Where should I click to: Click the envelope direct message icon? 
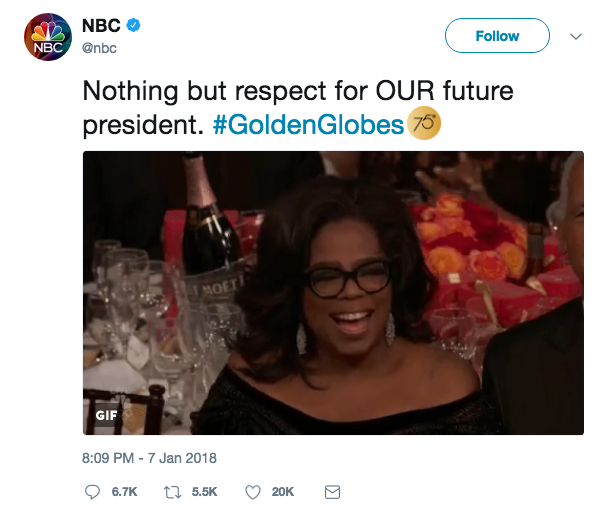tap(333, 491)
